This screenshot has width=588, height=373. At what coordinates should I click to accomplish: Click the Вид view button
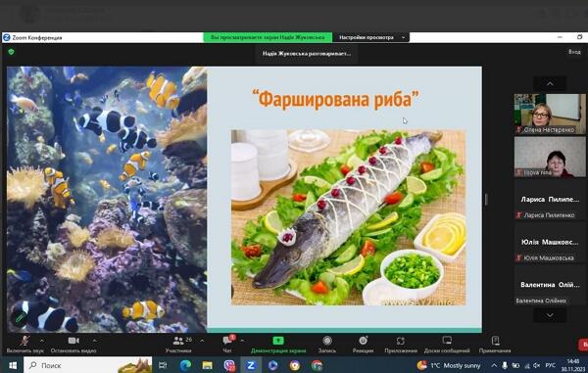[x=574, y=52]
